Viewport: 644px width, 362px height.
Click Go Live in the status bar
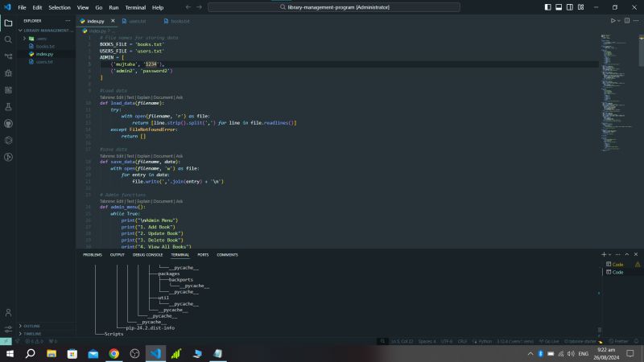(549, 341)
